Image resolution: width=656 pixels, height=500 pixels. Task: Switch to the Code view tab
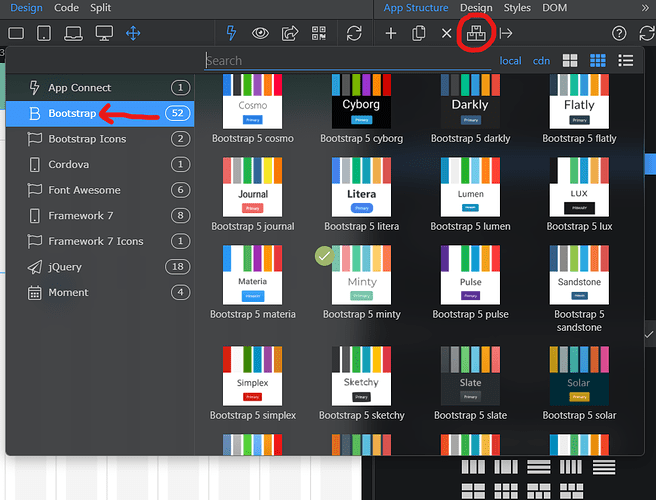point(66,8)
